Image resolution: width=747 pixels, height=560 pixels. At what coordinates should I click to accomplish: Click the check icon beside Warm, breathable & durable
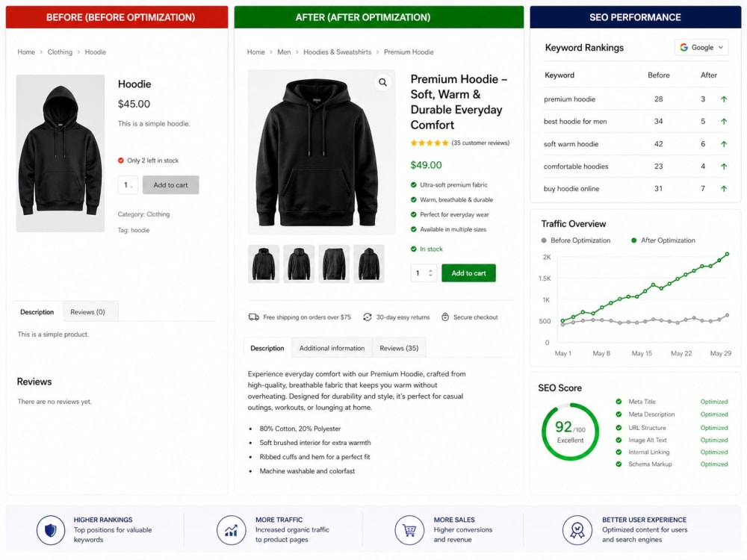tap(414, 199)
